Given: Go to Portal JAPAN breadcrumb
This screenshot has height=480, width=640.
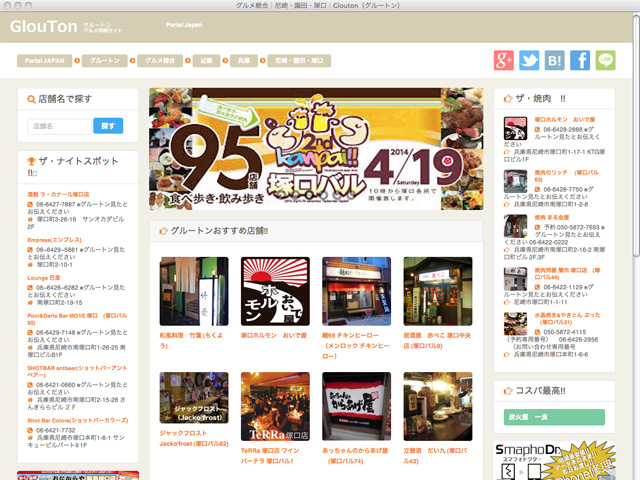Looking at the screenshot, I should point(44,61).
